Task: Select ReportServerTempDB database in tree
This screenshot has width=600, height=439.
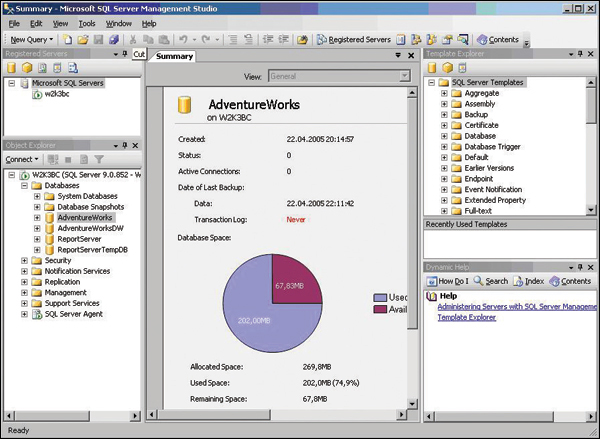Action: 92,250
